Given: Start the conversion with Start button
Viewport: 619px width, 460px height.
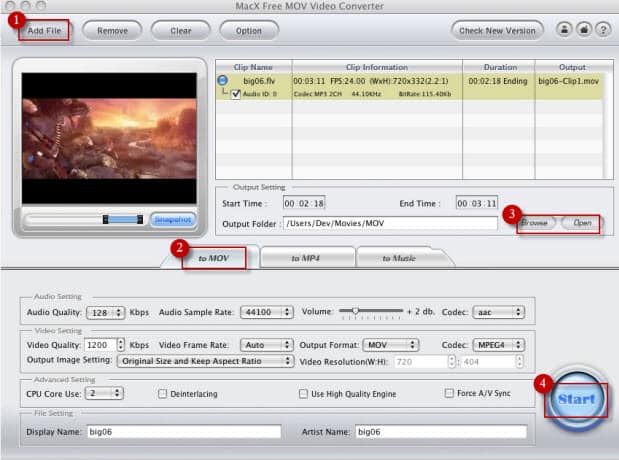Looking at the screenshot, I should coord(576,399).
